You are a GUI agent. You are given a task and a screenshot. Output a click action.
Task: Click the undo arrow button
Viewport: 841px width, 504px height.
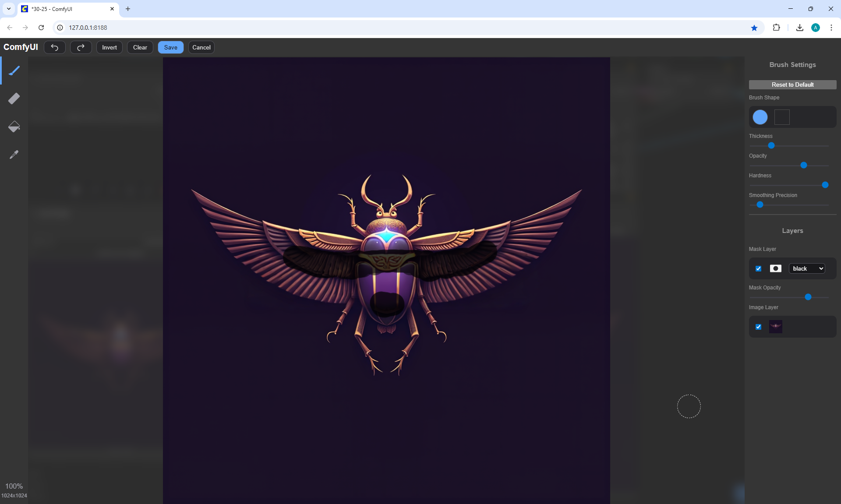coord(55,47)
